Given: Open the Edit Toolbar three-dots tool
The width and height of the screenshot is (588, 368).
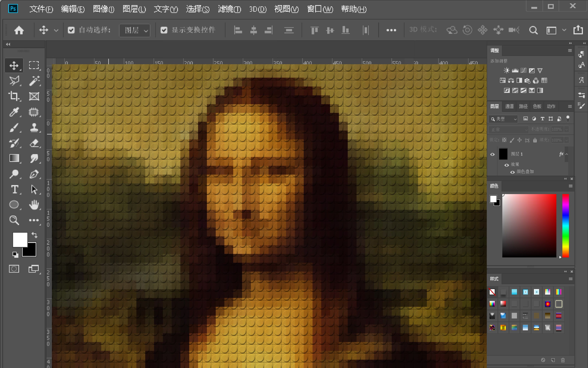Looking at the screenshot, I should click(x=34, y=220).
